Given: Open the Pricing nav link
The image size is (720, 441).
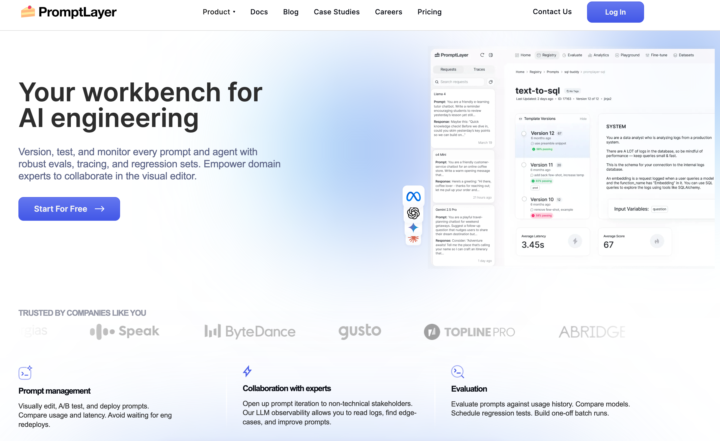Looking at the screenshot, I should click(429, 12).
